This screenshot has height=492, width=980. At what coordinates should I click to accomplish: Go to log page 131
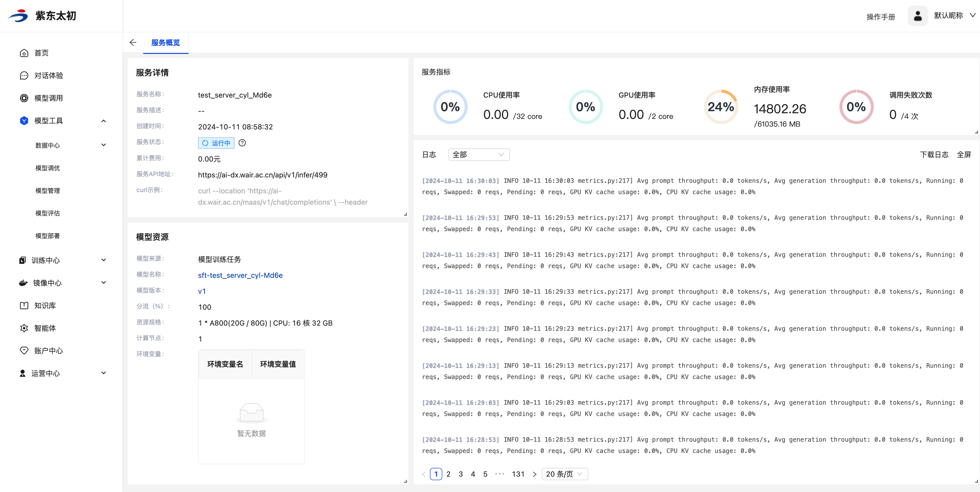(x=518, y=474)
